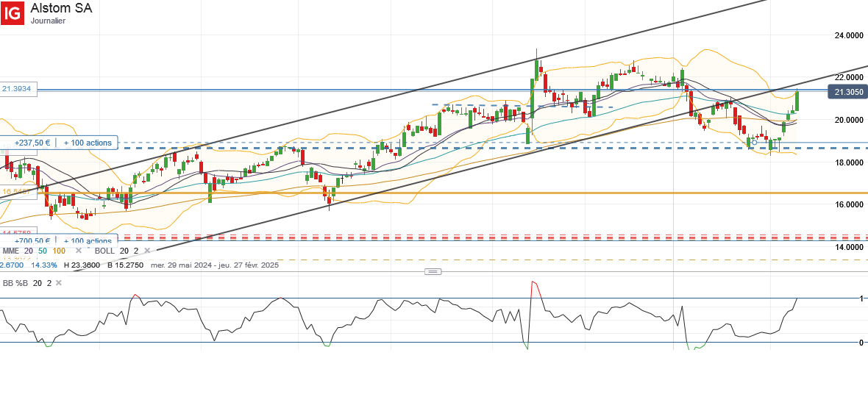Click the 18.0000 price axis label
This screenshot has height=397, width=868.
click(x=849, y=162)
